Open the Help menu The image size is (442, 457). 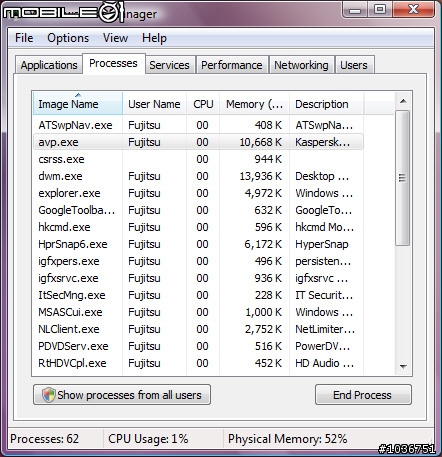[x=154, y=38]
